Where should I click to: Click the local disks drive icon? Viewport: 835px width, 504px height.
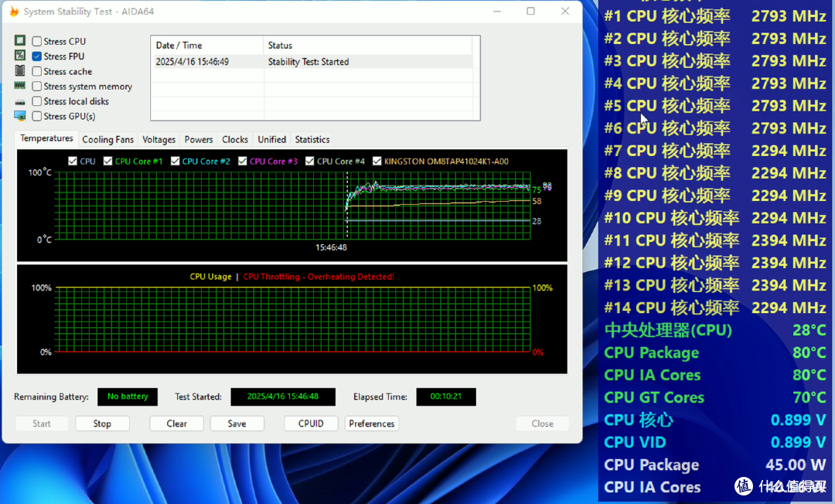19,102
